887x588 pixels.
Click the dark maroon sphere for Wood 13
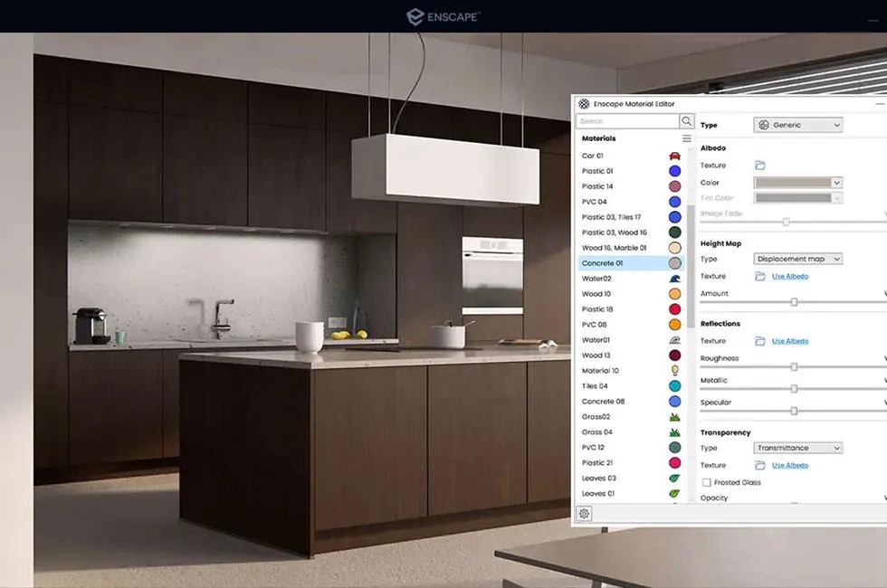(x=674, y=355)
